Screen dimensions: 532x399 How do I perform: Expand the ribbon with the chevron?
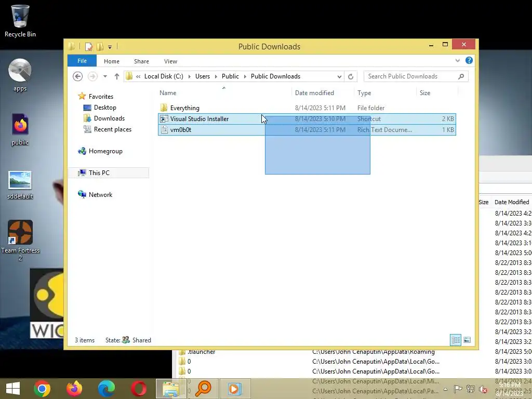coord(457,60)
